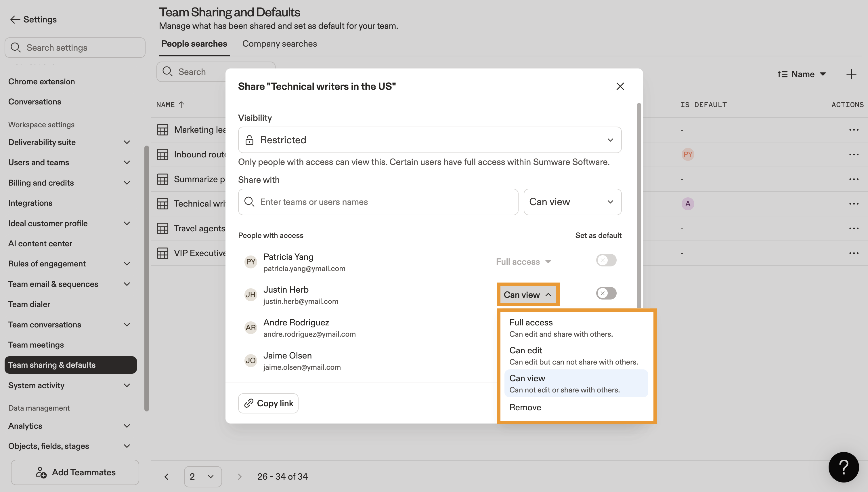868x492 pixels.
Task: Click the Copy link button
Action: (268, 403)
